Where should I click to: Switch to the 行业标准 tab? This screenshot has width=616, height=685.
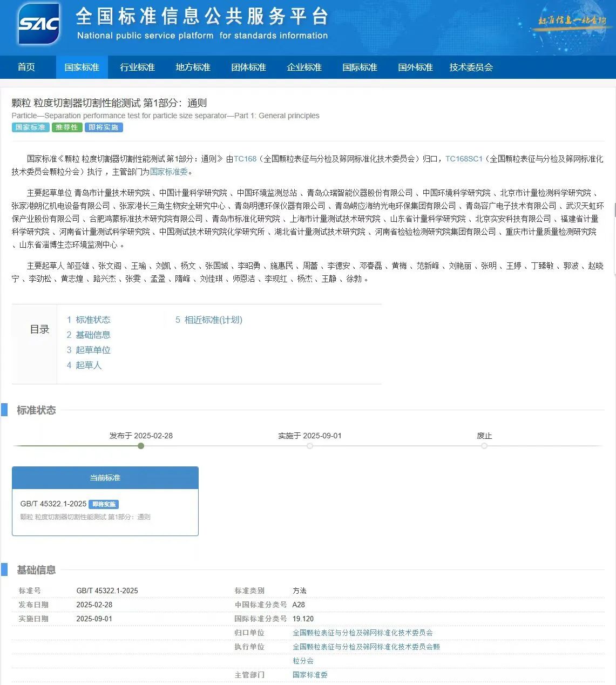(x=137, y=67)
